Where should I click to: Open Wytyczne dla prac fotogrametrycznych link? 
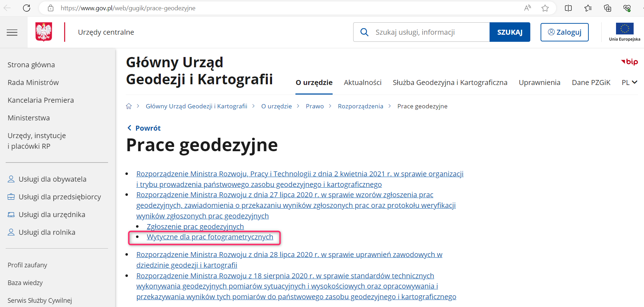click(x=210, y=237)
